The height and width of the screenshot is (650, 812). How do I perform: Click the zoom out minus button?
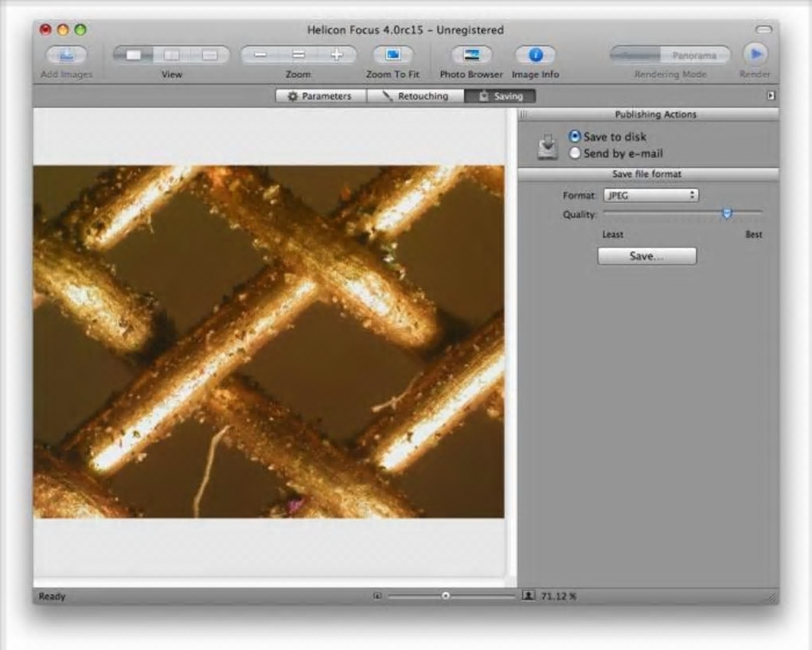coord(260,56)
